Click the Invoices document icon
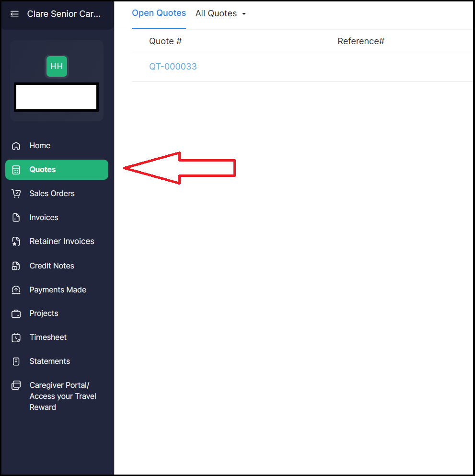This screenshot has width=475, height=476. pos(16,218)
